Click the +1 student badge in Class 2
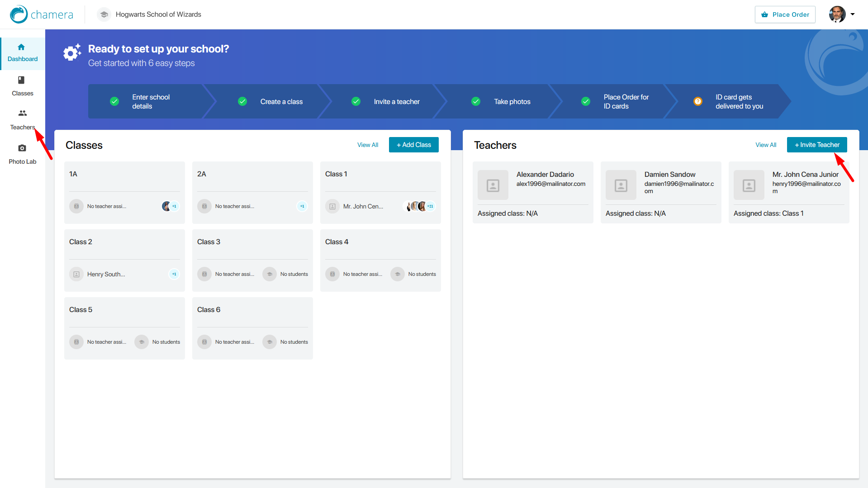Image resolution: width=868 pixels, height=488 pixels. [x=174, y=274]
